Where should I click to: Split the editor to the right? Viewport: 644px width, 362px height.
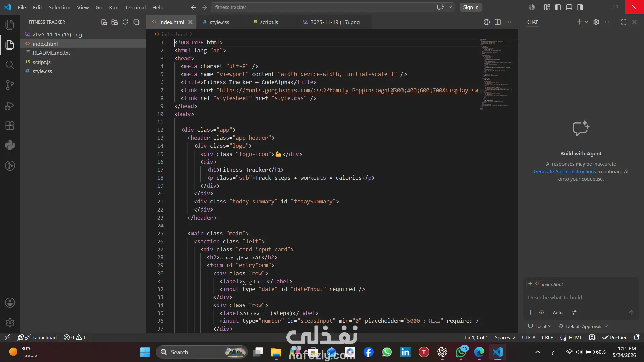pyautogui.click(x=498, y=22)
